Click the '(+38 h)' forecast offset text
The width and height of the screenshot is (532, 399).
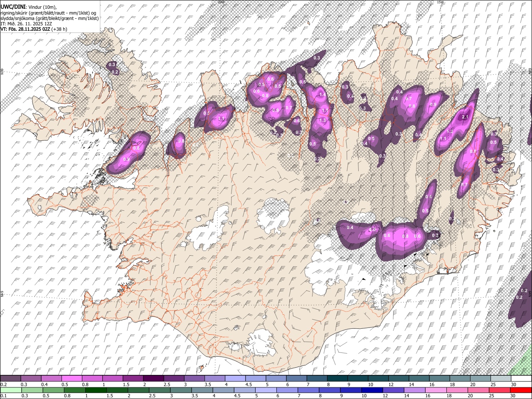(59, 29)
